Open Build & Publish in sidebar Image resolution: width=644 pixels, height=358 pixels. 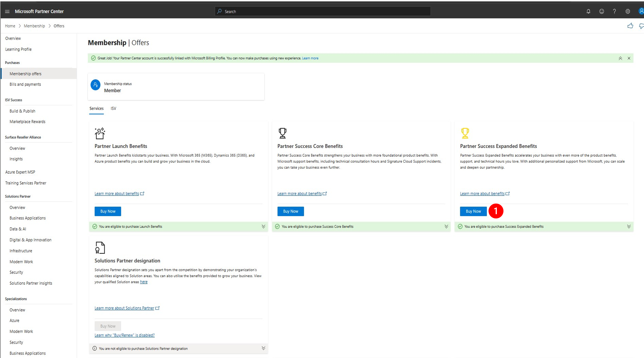coord(22,111)
